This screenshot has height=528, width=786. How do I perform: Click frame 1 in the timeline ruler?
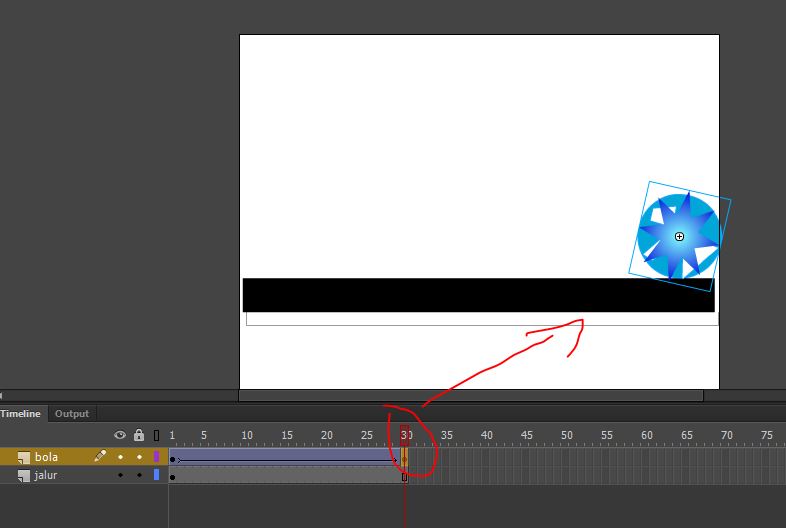(172, 435)
